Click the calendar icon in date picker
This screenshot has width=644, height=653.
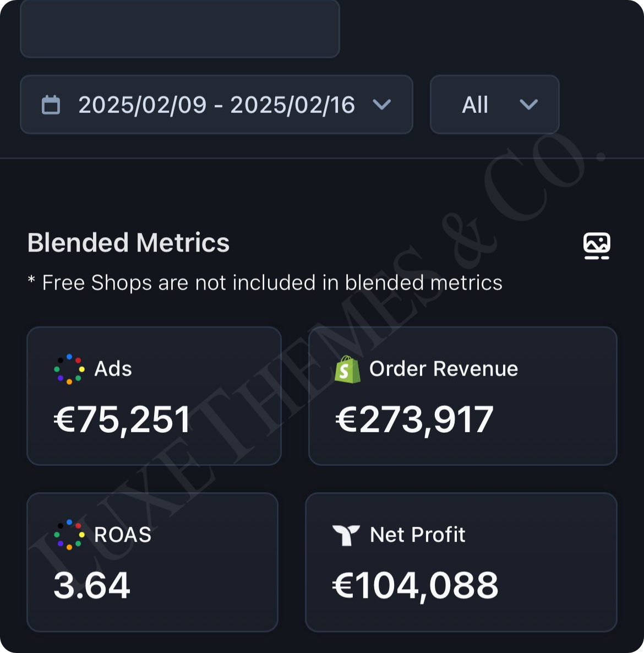(x=51, y=105)
